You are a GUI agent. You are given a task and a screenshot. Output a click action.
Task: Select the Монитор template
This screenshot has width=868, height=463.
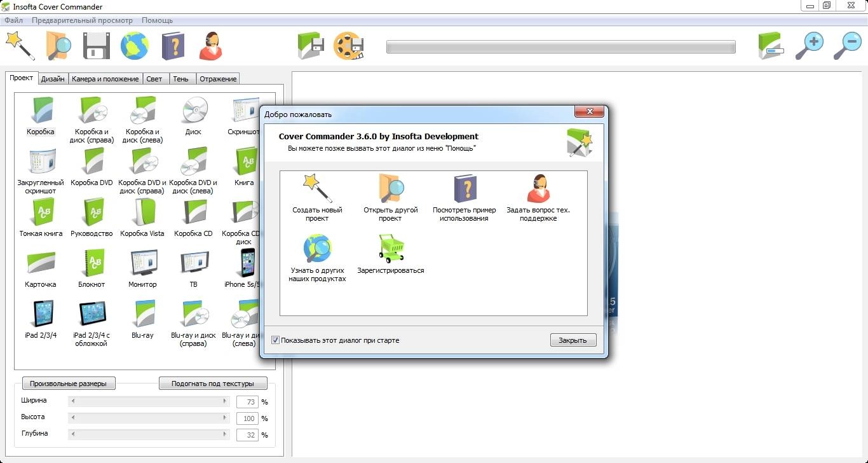142,268
